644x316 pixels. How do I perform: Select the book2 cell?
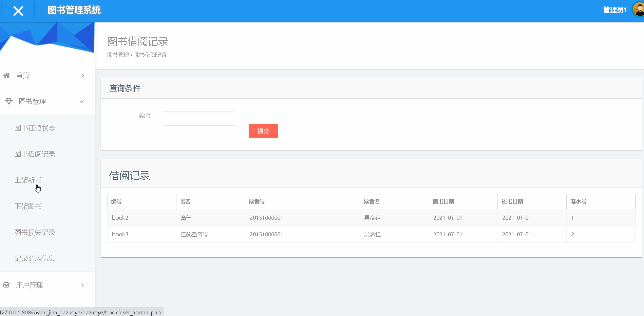point(142,218)
